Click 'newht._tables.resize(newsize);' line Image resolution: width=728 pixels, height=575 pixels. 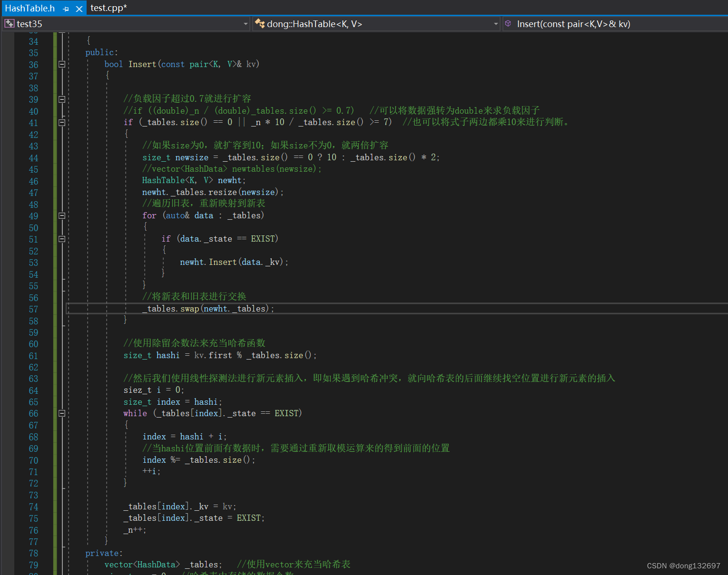pyautogui.click(x=213, y=192)
